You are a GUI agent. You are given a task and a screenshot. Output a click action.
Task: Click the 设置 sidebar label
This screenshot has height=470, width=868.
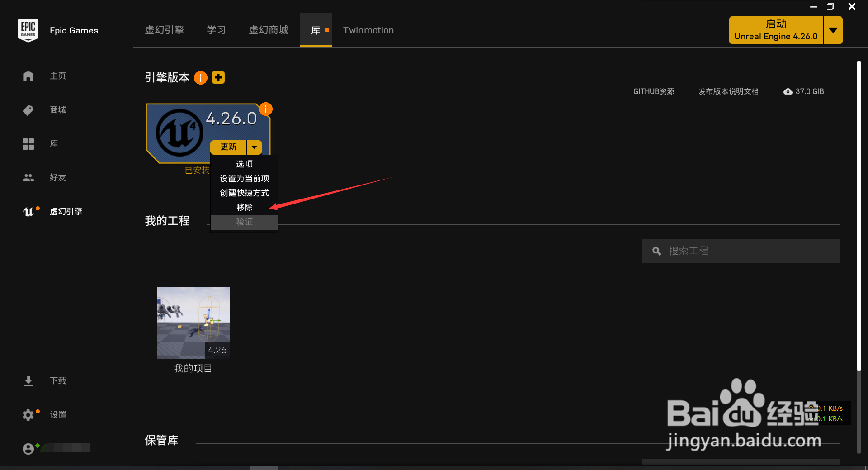point(58,415)
